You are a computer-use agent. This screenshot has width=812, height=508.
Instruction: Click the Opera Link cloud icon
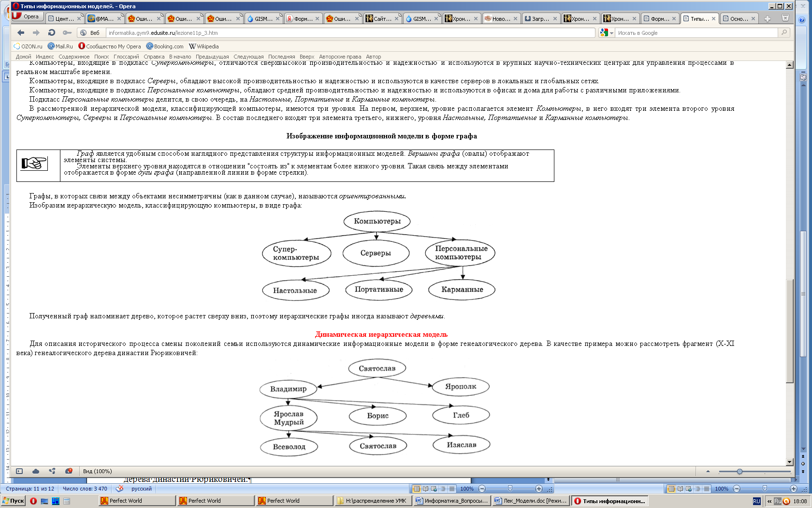point(36,471)
